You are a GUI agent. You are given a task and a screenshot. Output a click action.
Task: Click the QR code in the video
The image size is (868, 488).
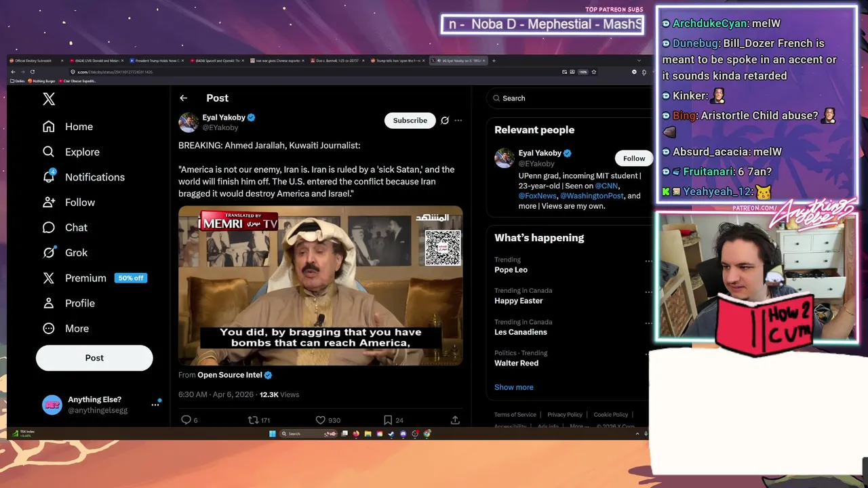click(x=443, y=247)
